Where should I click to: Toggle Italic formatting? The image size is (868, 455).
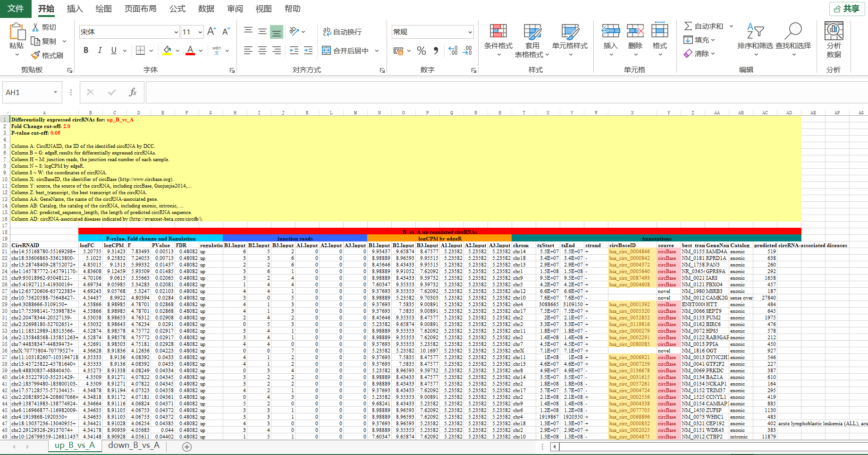[100, 50]
